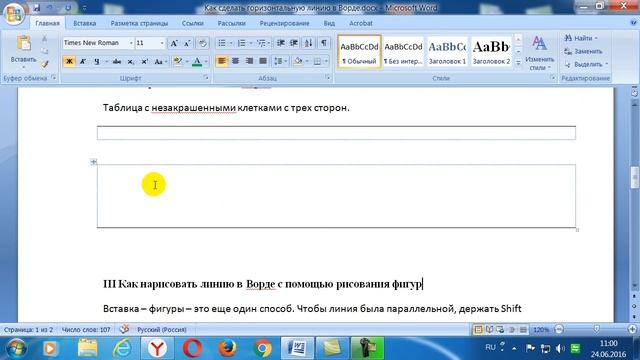Image resolution: width=640 pixels, height=360 pixels.
Task: Open Google Chrome from the taskbar
Action: pos(262,348)
